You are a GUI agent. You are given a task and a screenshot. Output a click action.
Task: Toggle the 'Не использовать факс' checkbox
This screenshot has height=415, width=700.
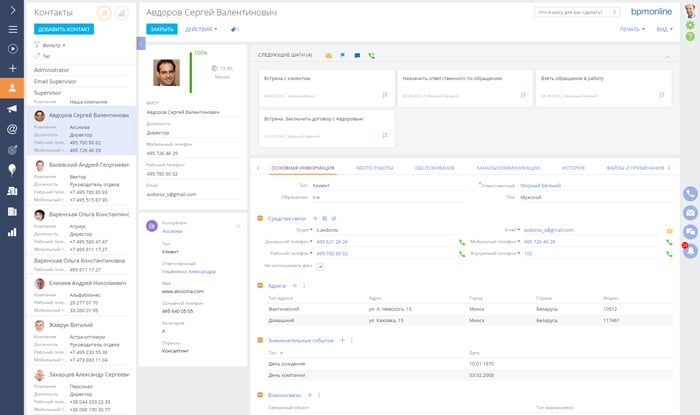point(320,267)
